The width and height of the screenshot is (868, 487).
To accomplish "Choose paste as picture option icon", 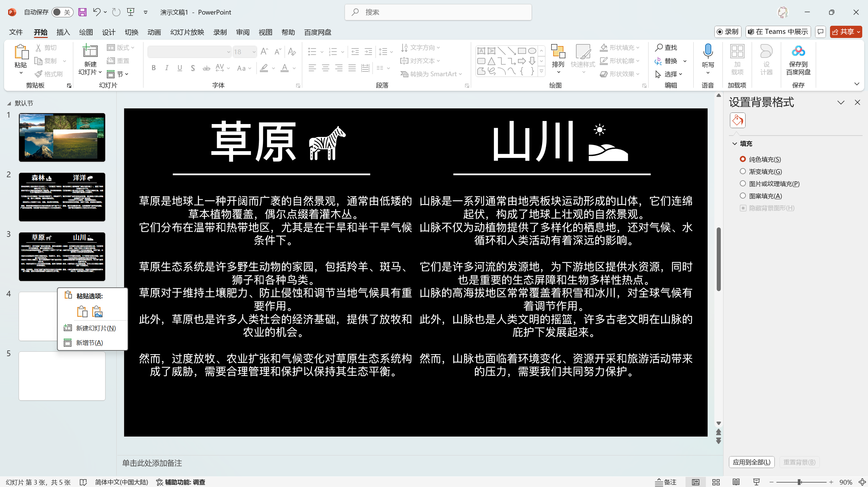I will click(97, 311).
